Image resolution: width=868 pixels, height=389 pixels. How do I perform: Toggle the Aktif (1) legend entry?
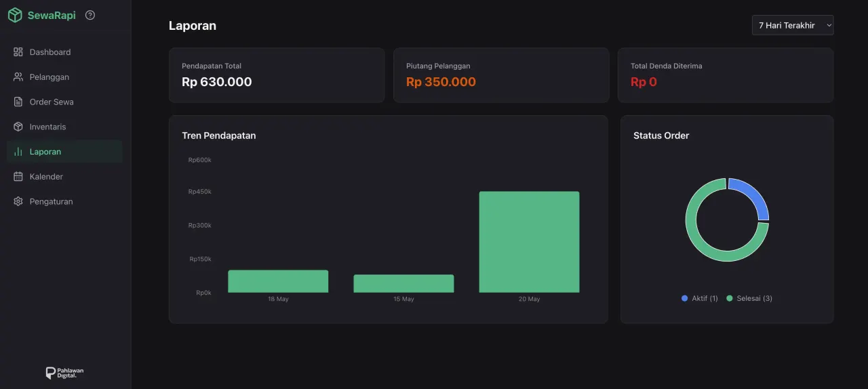click(700, 298)
